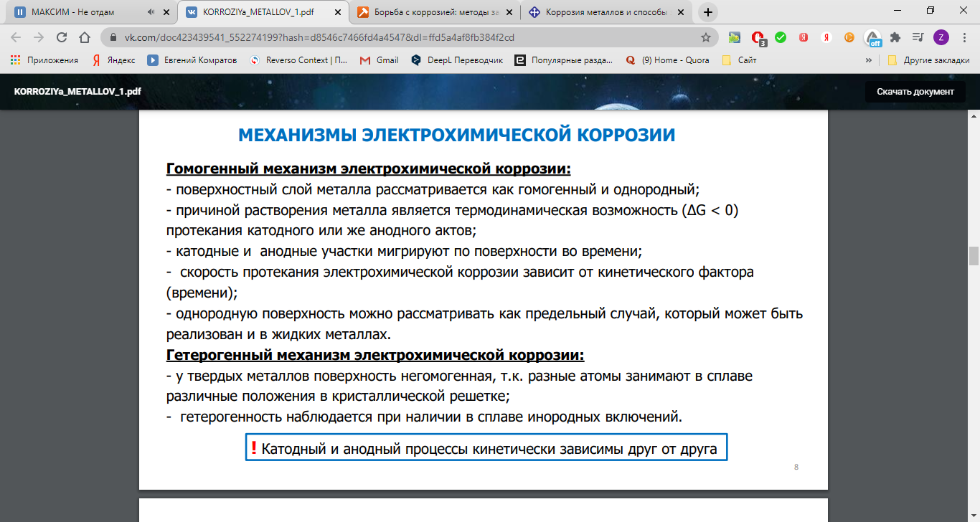Open the red stop-hand ad blocker extension
The width and height of the screenshot is (980, 522).
[758, 38]
